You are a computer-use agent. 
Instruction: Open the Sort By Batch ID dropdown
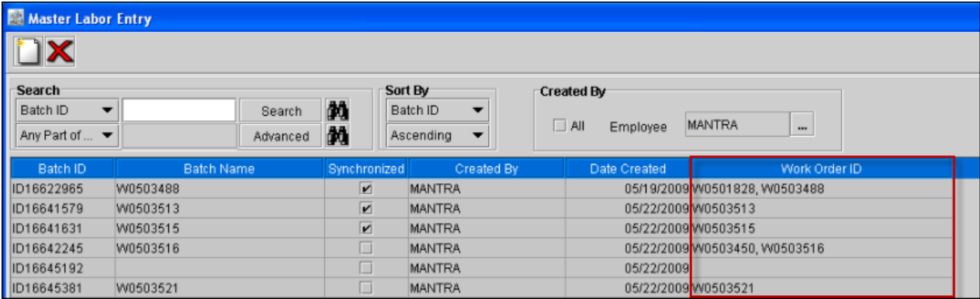[438, 110]
